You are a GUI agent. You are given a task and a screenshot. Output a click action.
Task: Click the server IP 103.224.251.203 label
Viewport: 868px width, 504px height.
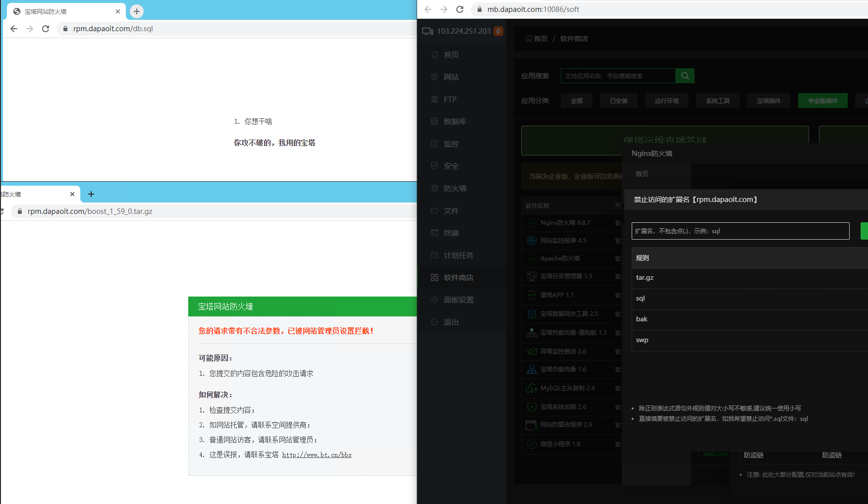coord(464,31)
